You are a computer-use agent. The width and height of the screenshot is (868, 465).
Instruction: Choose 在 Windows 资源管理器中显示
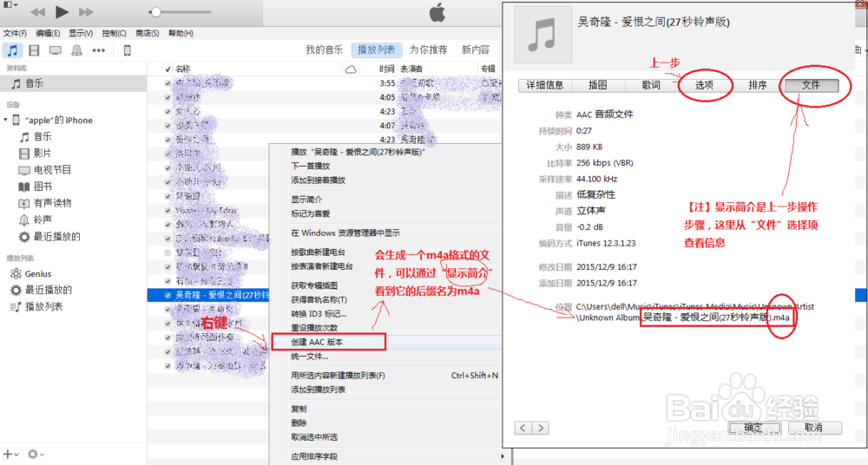tap(345, 233)
